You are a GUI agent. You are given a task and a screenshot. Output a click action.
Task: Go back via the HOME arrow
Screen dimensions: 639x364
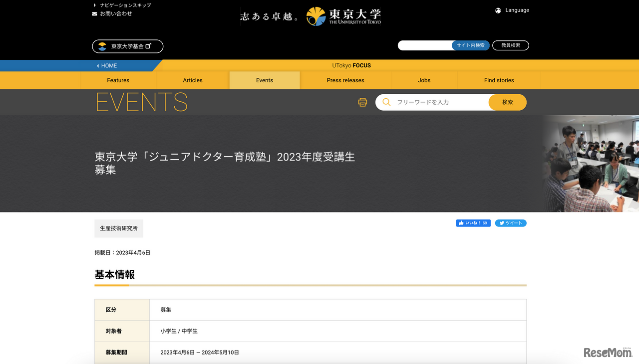coord(107,66)
